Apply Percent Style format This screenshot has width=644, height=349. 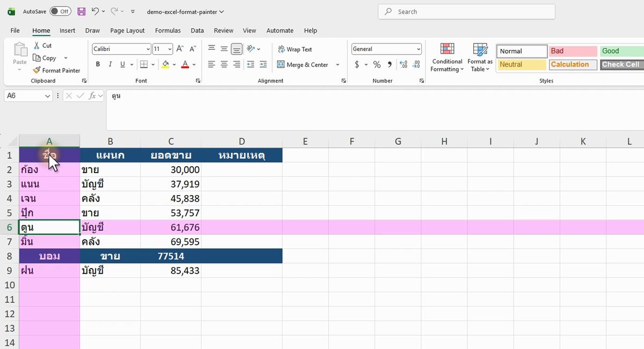[377, 64]
